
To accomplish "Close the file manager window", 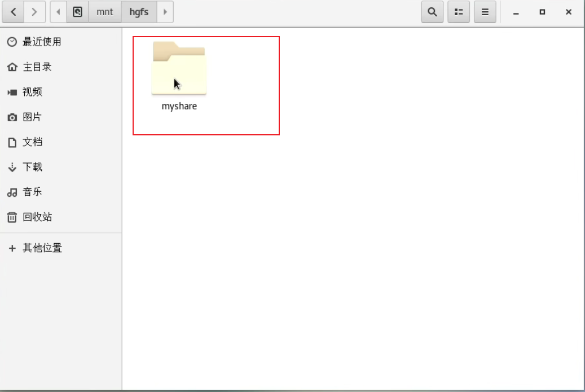I will [x=569, y=12].
